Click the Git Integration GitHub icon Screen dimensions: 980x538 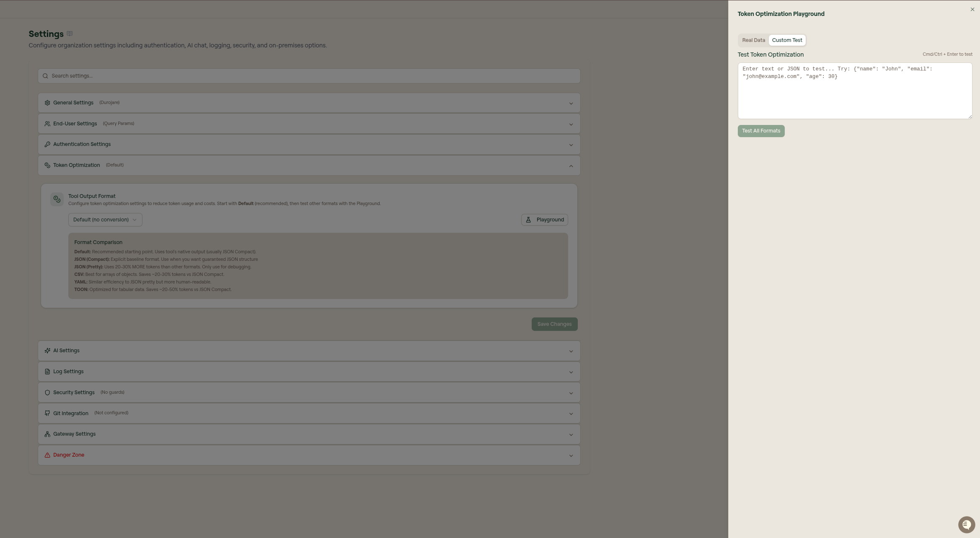tap(47, 413)
